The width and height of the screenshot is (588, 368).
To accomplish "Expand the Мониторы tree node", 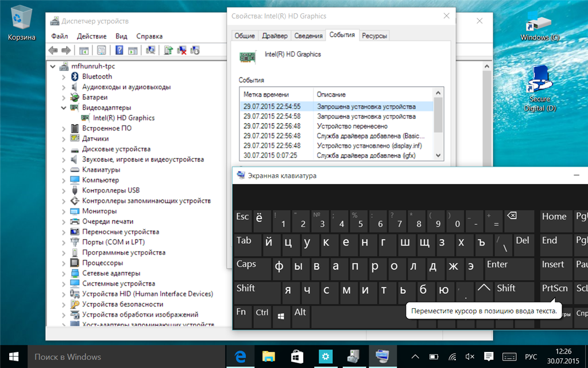I will pyautogui.click(x=63, y=212).
